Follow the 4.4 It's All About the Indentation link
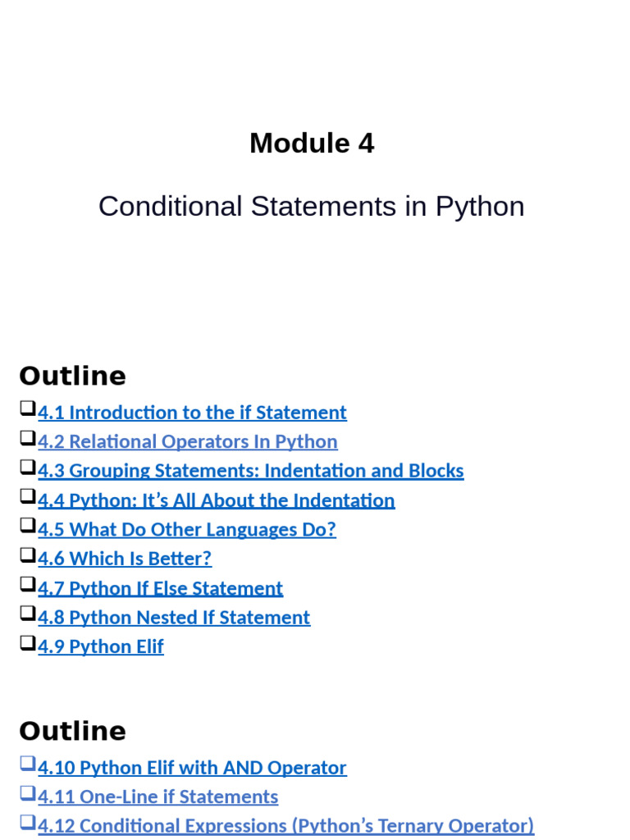 coord(216,500)
